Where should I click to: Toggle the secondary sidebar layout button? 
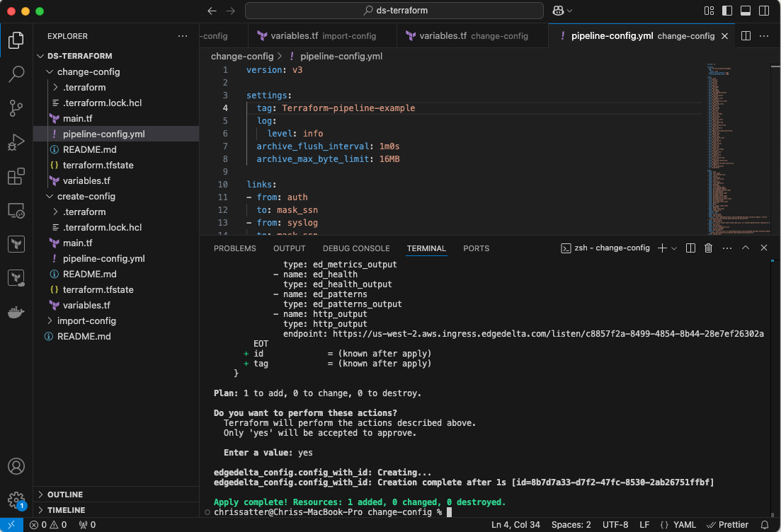point(764,11)
